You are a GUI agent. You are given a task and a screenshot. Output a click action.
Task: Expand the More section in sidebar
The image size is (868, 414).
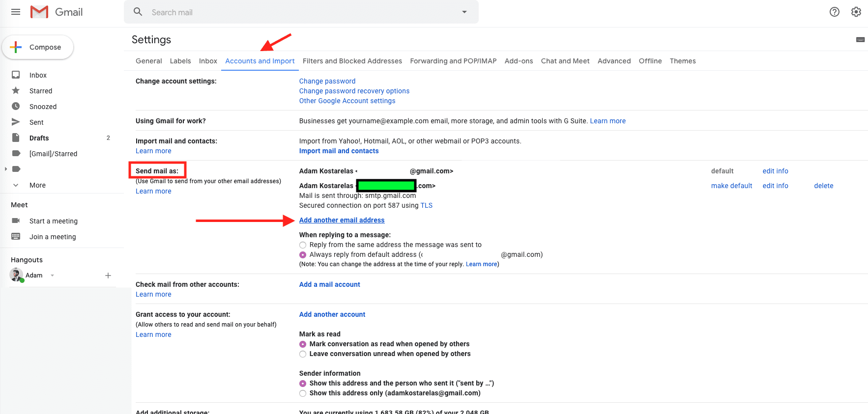click(16, 185)
